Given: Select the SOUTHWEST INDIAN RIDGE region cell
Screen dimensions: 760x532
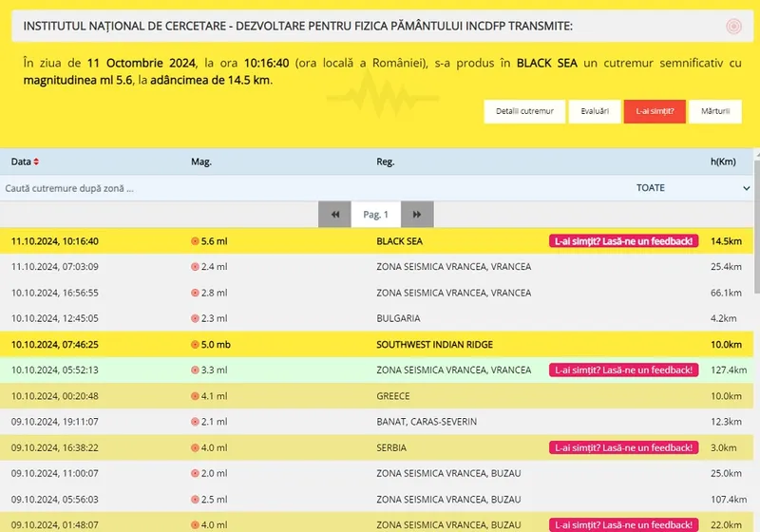Looking at the screenshot, I should pyautogui.click(x=435, y=345).
